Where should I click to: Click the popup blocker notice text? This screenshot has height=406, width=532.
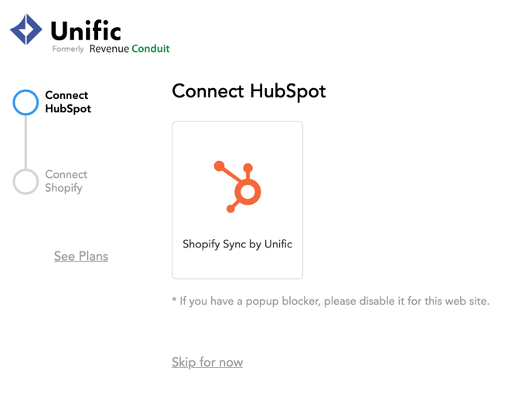click(x=331, y=301)
